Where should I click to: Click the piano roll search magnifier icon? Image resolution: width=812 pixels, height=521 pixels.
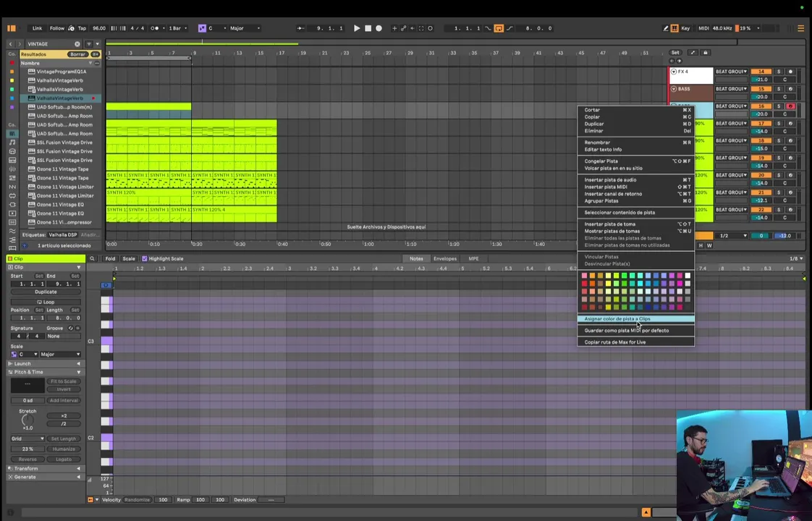pos(92,258)
